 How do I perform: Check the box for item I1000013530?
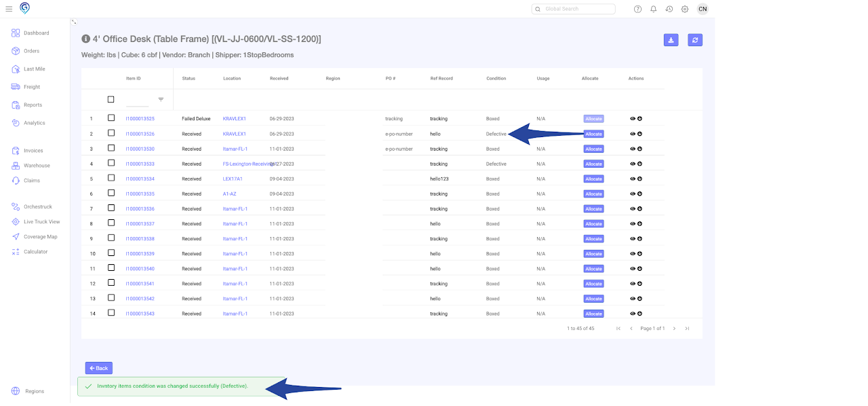111,148
